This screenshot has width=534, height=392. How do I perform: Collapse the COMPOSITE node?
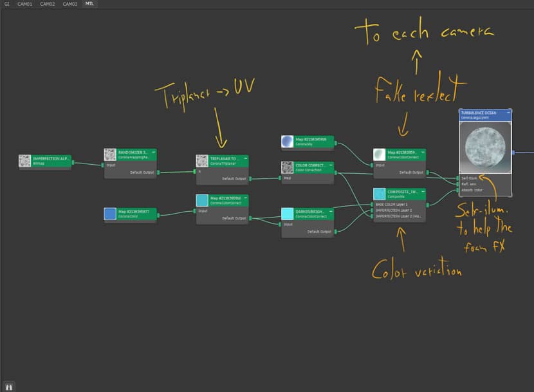point(422,191)
